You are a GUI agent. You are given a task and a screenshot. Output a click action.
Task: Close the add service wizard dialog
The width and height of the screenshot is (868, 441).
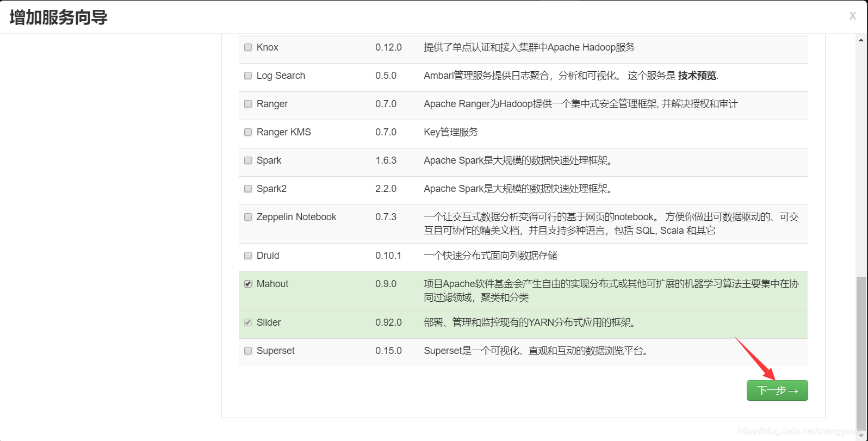(852, 16)
